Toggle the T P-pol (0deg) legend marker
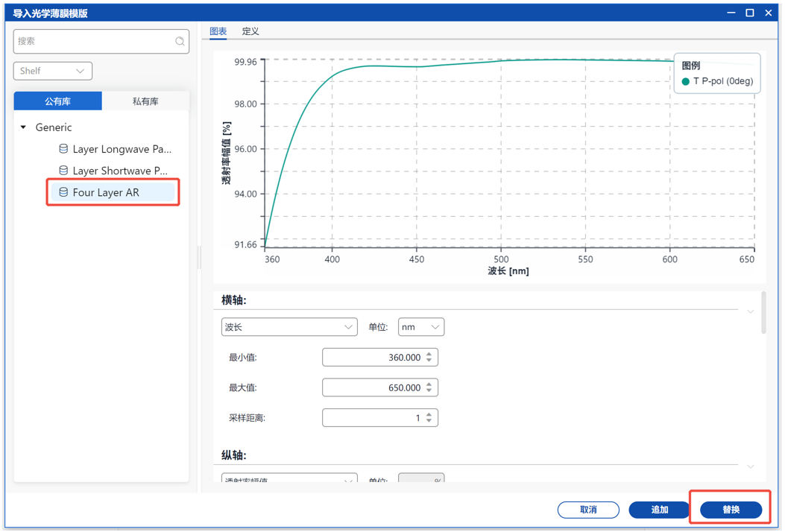This screenshot has width=785, height=532. [686, 81]
